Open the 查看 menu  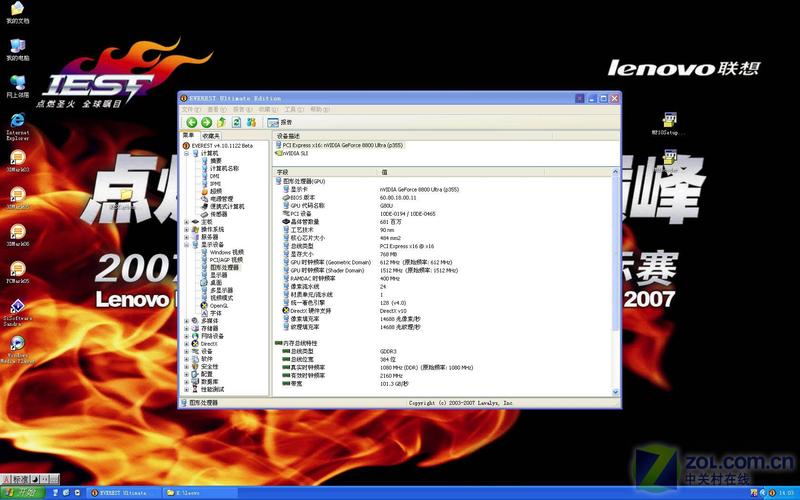tap(216, 109)
